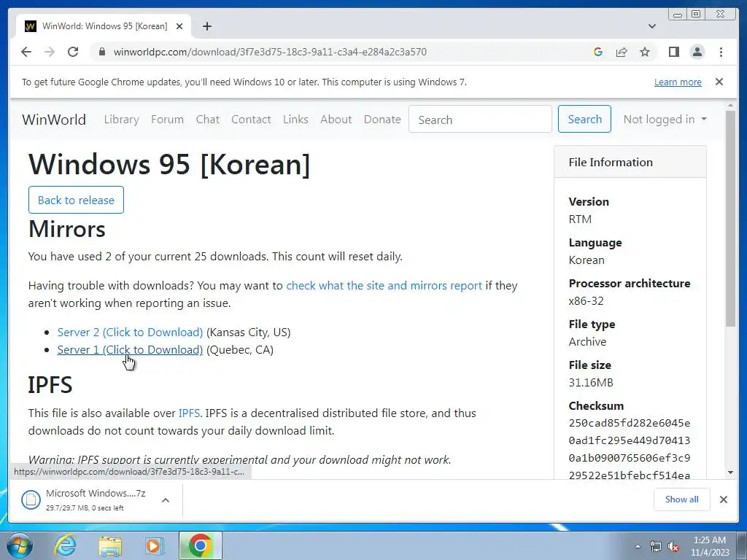Open a new tab with plus button

click(x=206, y=26)
